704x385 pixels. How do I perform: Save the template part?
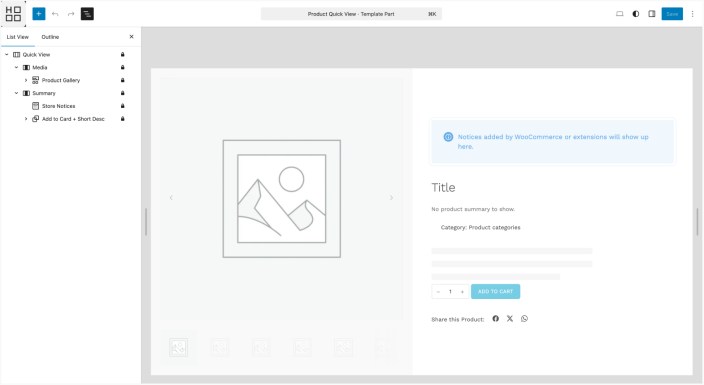coord(672,14)
